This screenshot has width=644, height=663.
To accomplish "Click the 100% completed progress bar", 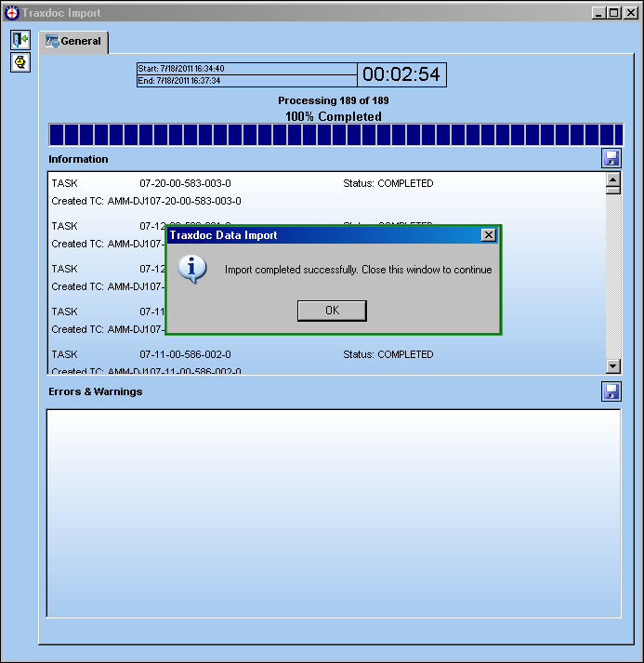I will pos(336,135).
